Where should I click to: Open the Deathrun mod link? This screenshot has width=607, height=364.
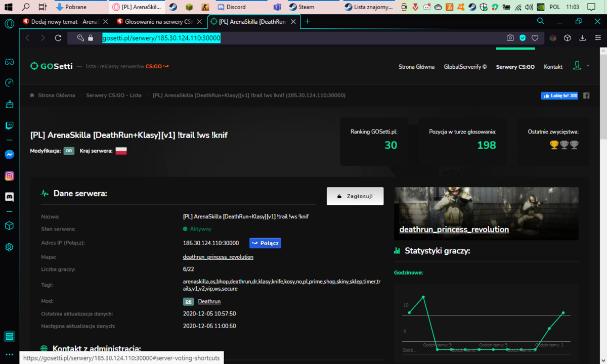[x=209, y=301]
